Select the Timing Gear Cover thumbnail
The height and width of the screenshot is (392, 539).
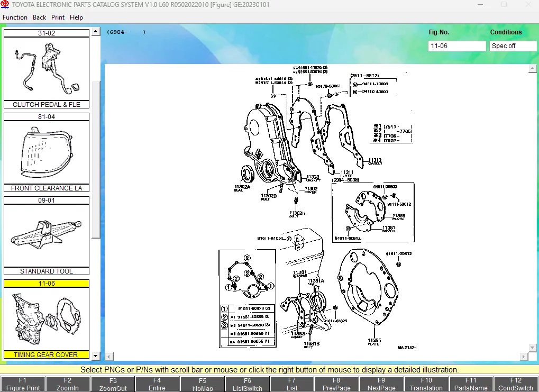click(x=47, y=319)
